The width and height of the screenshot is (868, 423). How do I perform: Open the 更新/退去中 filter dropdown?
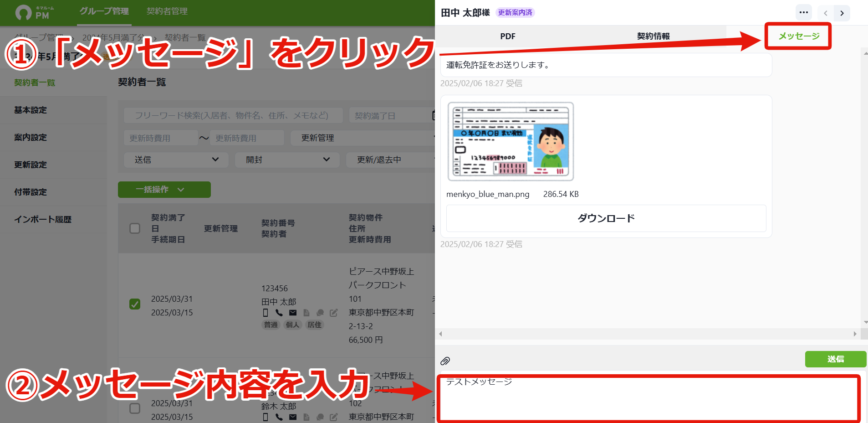coord(391,160)
